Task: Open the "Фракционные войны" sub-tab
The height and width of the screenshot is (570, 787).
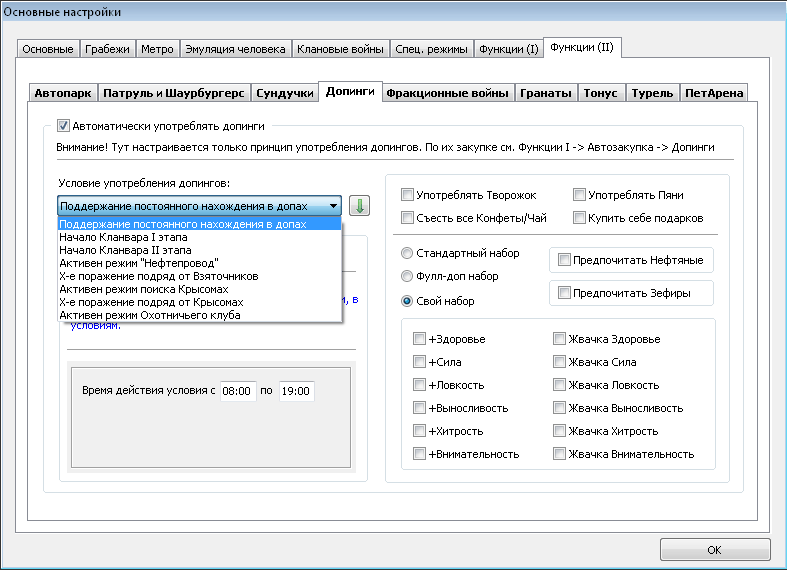Action: [x=447, y=93]
